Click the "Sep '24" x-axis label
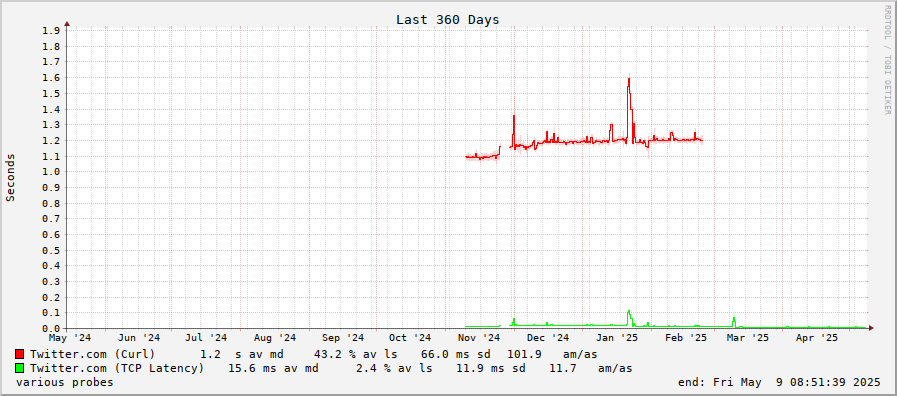This screenshot has width=897, height=396. coord(343,338)
